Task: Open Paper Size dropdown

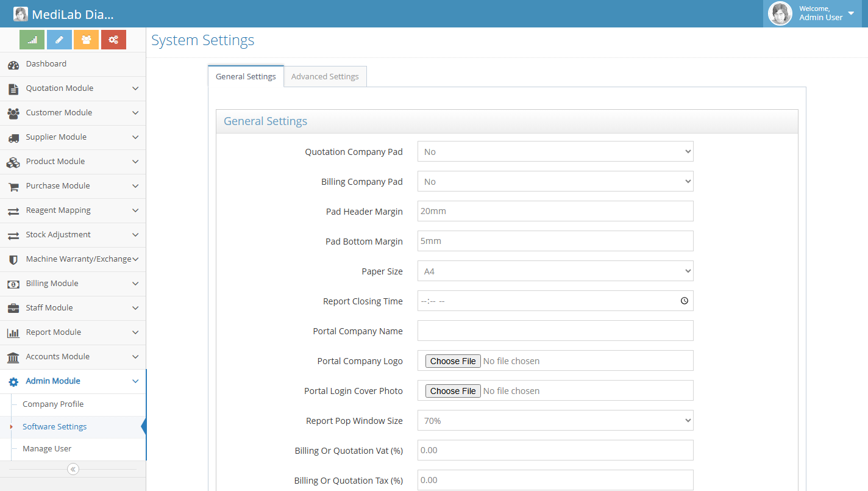Action: point(555,271)
